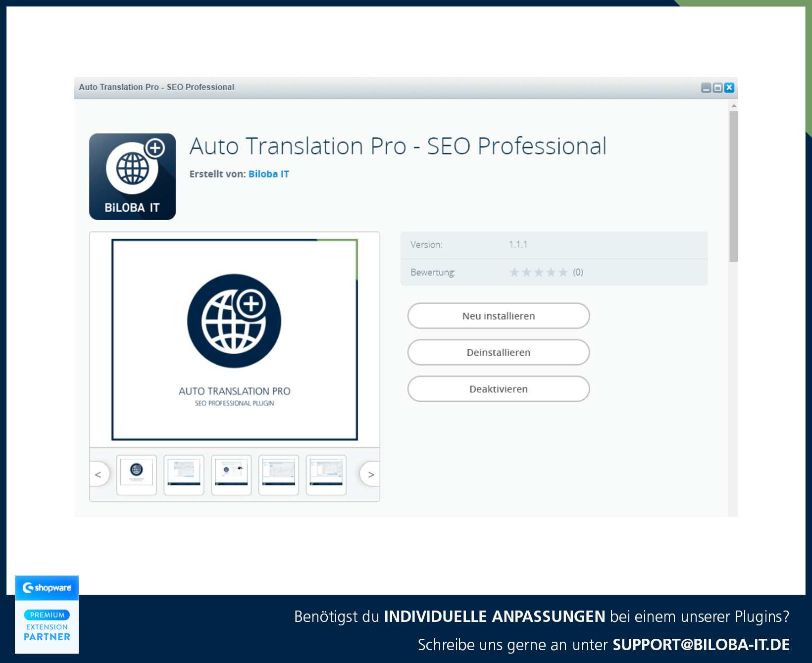Maximize the plugin window

tap(717, 88)
